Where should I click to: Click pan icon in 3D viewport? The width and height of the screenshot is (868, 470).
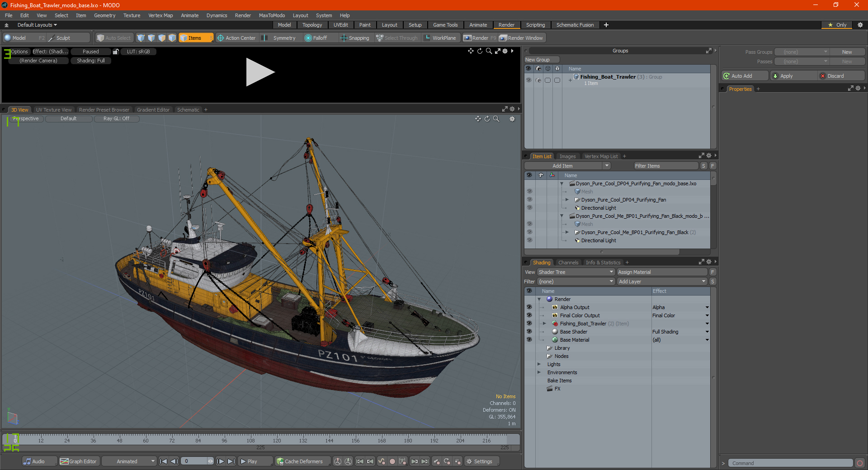click(478, 119)
